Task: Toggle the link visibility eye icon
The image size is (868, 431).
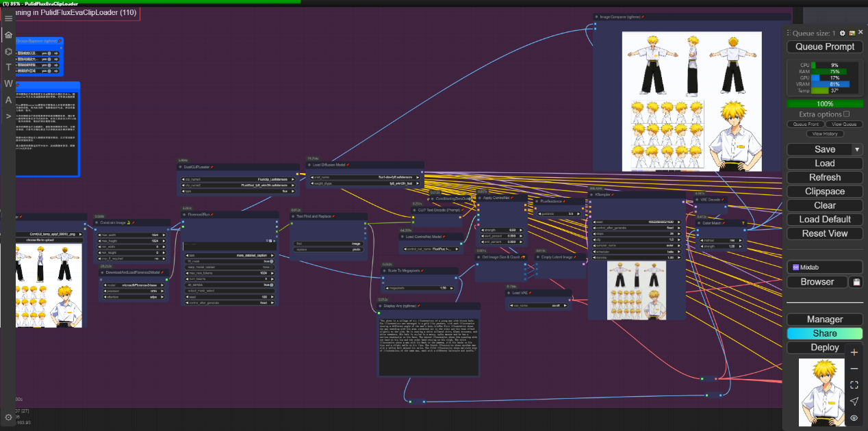Action: click(854, 418)
